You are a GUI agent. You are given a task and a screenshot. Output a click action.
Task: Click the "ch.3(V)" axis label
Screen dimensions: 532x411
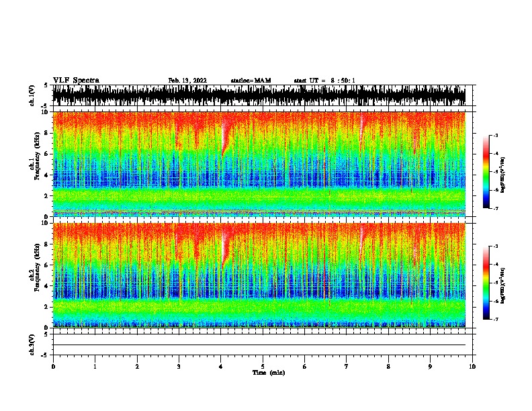click(32, 345)
